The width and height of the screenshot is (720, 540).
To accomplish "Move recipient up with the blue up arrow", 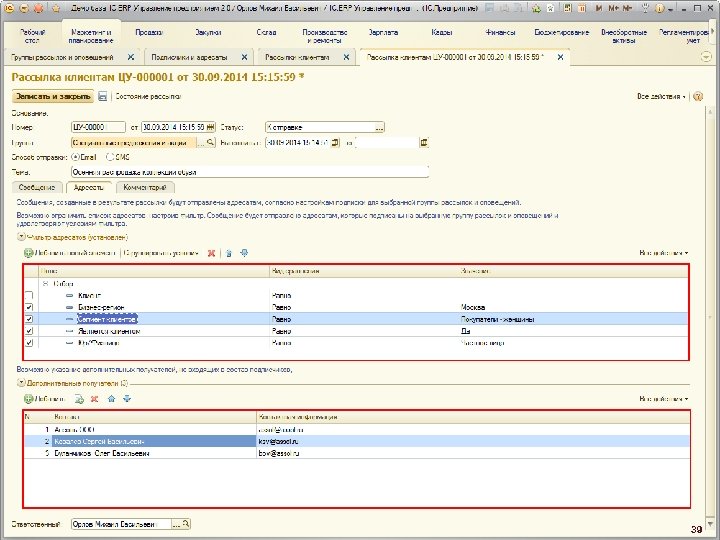I will pyautogui.click(x=111, y=398).
